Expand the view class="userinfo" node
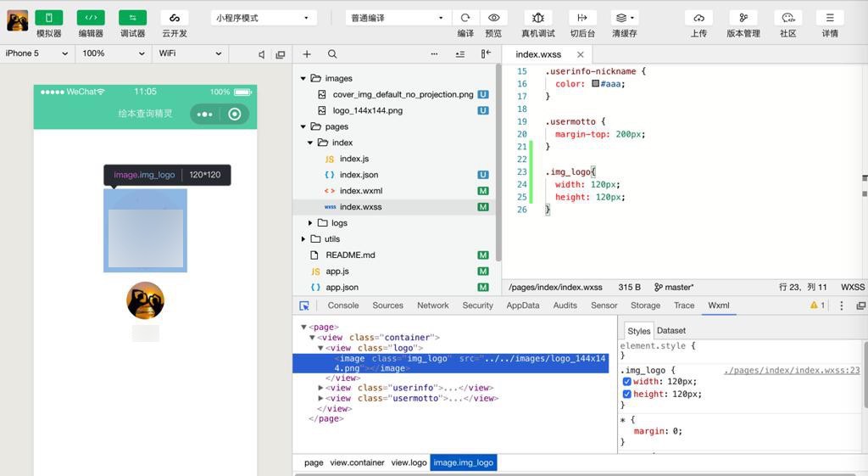 click(x=320, y=388)
